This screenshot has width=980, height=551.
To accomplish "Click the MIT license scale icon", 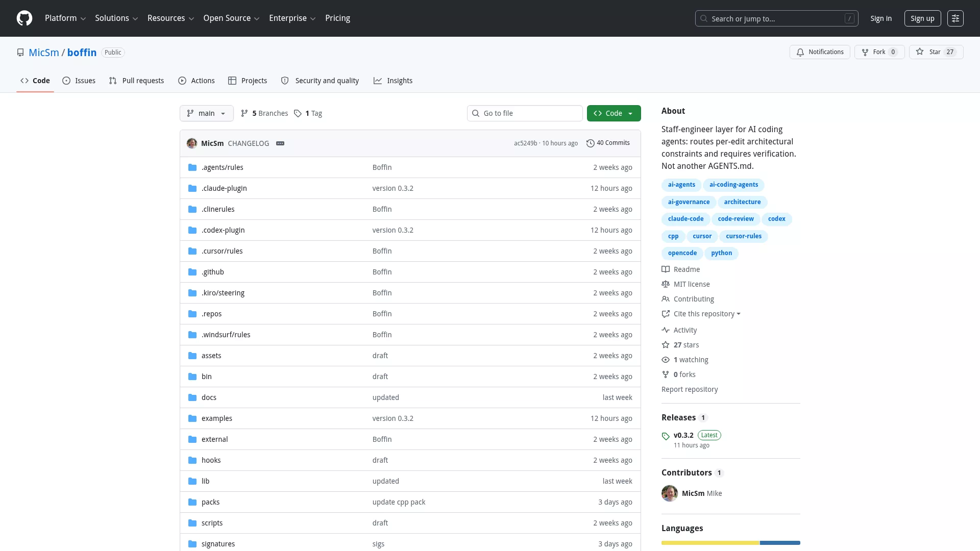I will (x=666, y=284).
